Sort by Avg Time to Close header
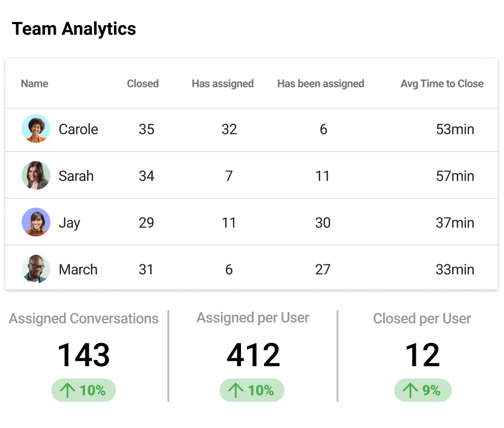The image size is (504, 428). coord(442,83)
